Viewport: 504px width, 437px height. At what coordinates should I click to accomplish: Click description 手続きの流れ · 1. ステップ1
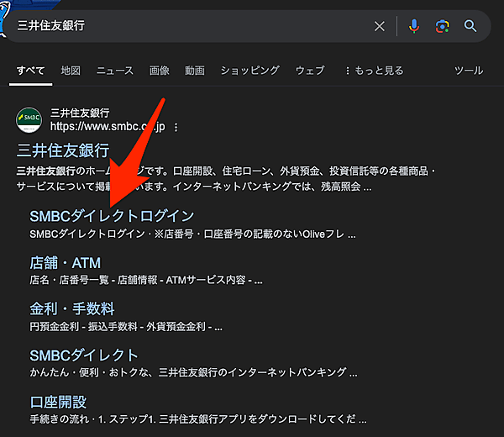tap(198, 419)
